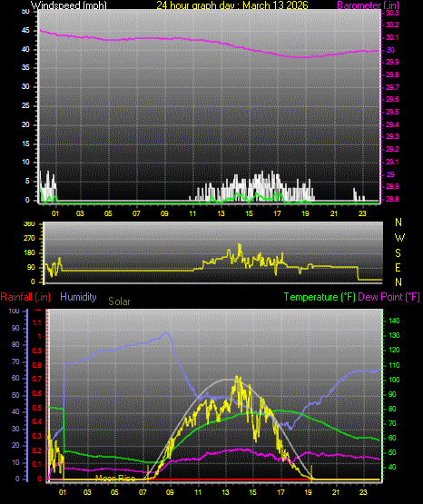Click hour 13 on wind graph axis
Viewport: 423px width, 504px height.
[221, 213]
